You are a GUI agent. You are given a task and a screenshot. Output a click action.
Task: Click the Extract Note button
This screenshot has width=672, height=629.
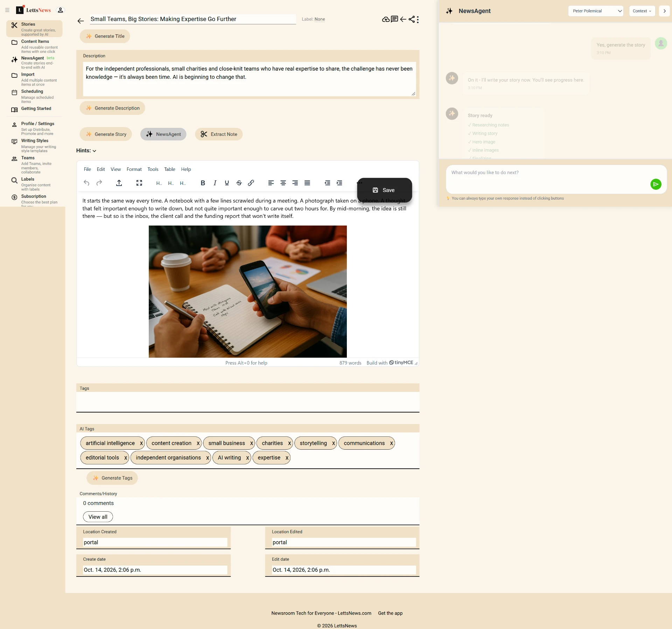tap(219, 134)
